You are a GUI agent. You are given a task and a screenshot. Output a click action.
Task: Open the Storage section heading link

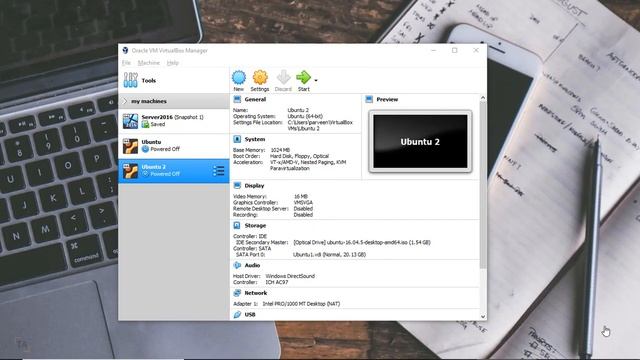(x=255, y=225)
